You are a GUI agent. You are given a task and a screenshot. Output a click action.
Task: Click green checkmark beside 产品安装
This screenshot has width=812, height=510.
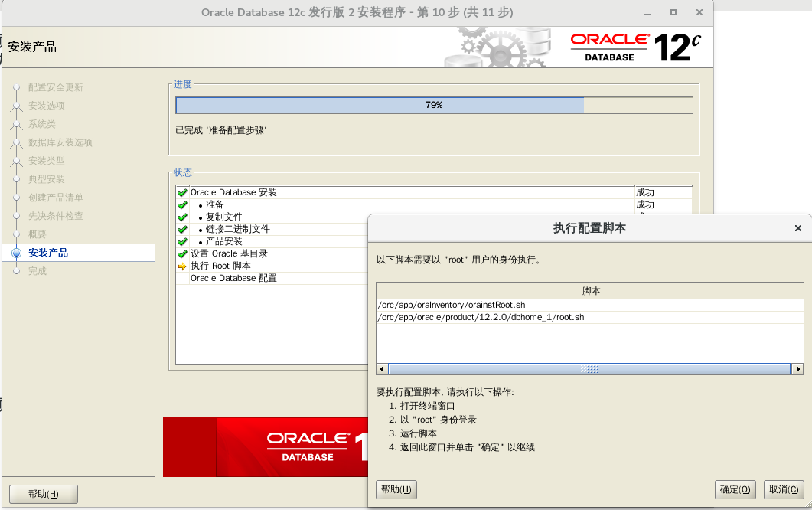[x=182, y=241]
